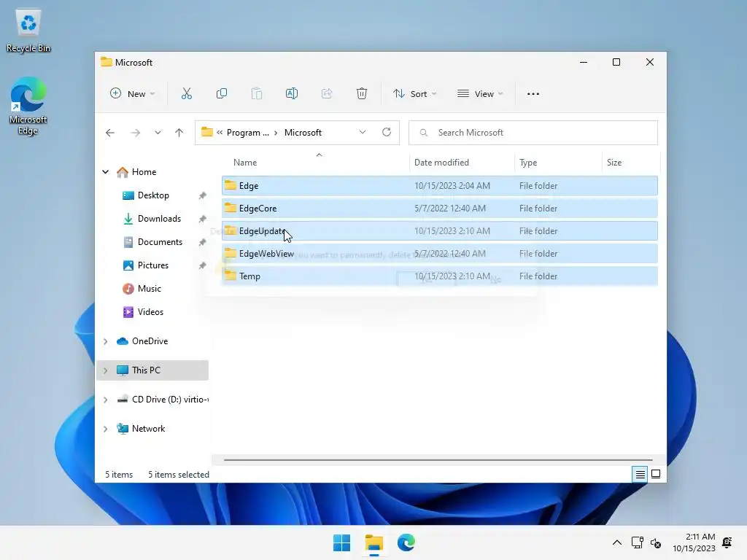Screen dimensions: 747x560
Task: Select the EdgeUpdate folder
Action: [x=439, y=231]
